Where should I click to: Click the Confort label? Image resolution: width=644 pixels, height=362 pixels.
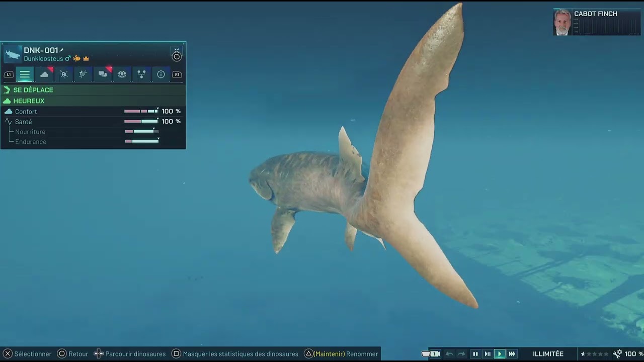(x=26, y=112)
